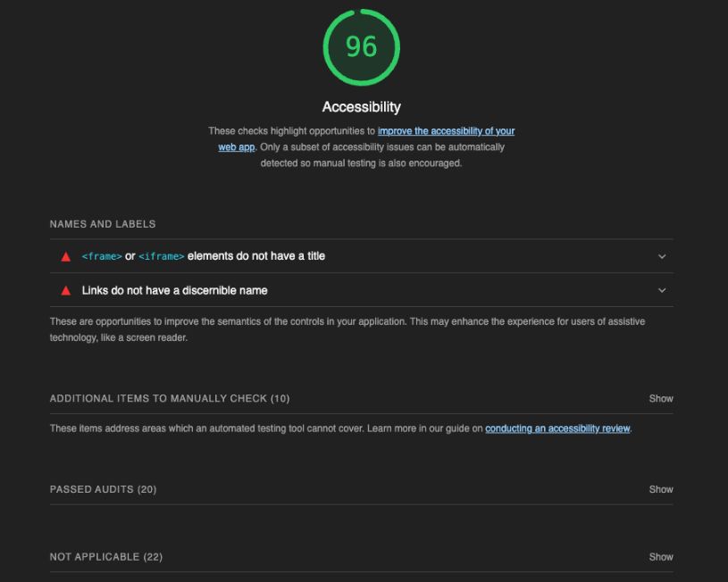Viewport: 728px width, 582px height.
Task: Click the green 96 score gauge
Action: coord(361,47)
